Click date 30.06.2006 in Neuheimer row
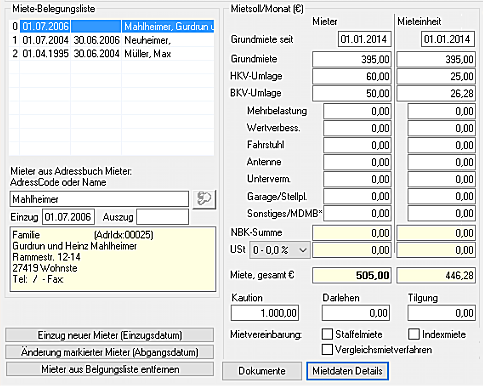483x387 pixels. click(96, 40)
